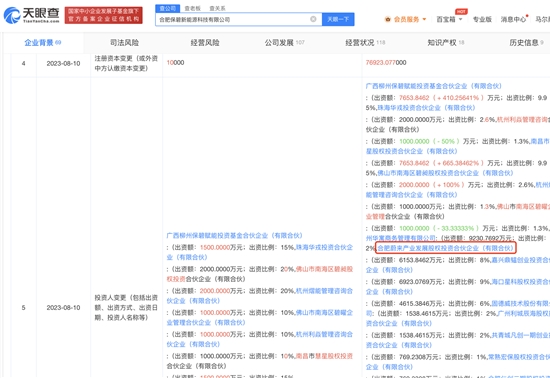The image size is (550, 378).
Task: Open the red 国家中小企业发展子基金 banner
Action: click(103, 15)
